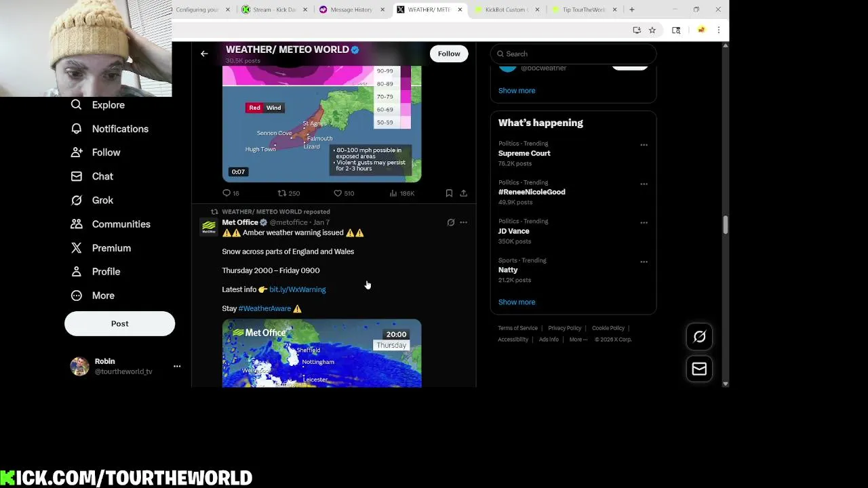
Task: Open options for Supreme Court trend
Action: pyautogui.click(x=644, y=145)
